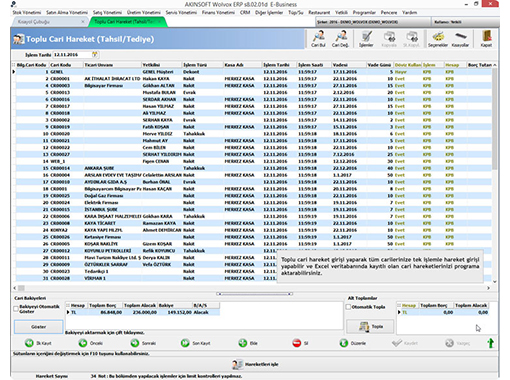Switch to Toplu Cari Hareket tab
Viewport: 510px width, 380px height.
127,22
